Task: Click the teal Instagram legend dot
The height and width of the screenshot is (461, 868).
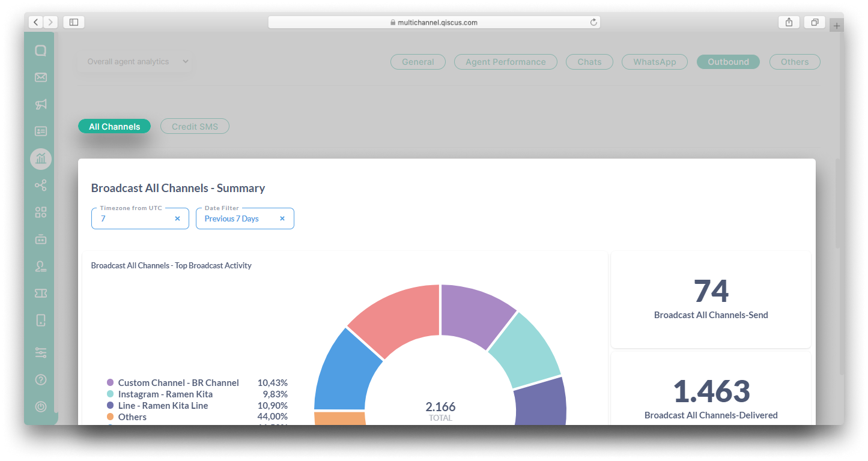Action: (x=110, y=394)
